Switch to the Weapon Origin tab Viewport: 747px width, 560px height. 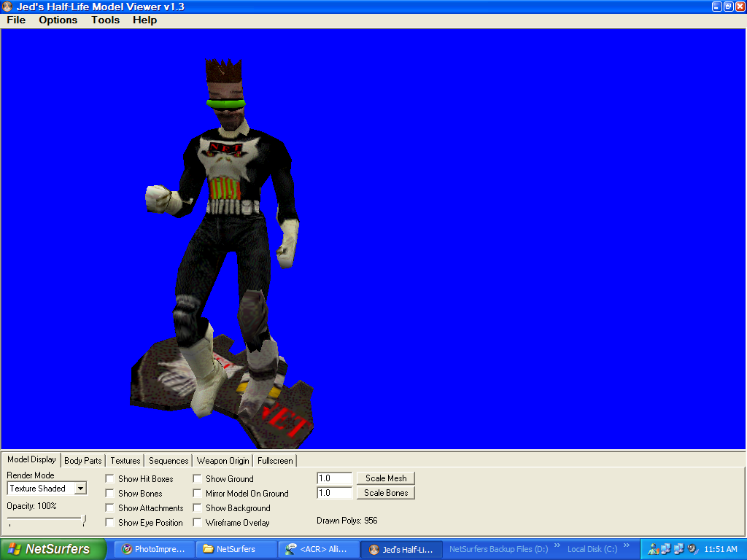tap(222, 461)
